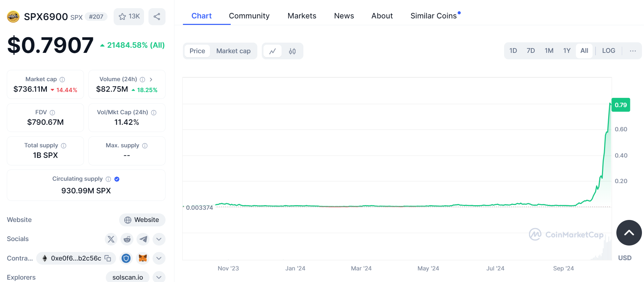Image resolution: width=644 pixels, height=282 pixels.
Task: Select the All time range
Action: (584, 51)
